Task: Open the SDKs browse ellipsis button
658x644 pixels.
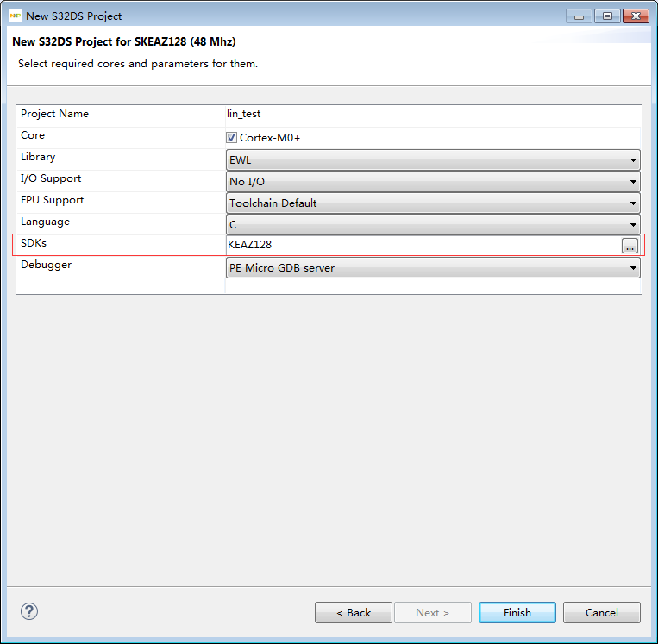Action: [630, 246]
